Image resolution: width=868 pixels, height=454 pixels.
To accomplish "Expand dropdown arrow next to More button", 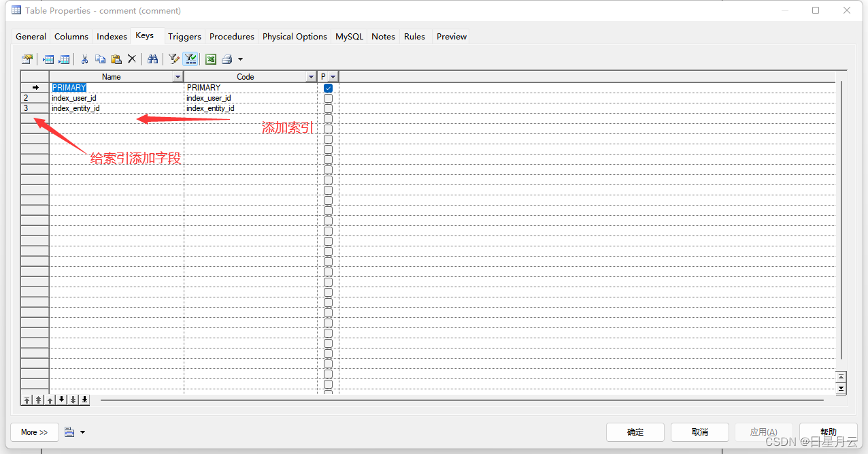I will click(x=83, y=432).
